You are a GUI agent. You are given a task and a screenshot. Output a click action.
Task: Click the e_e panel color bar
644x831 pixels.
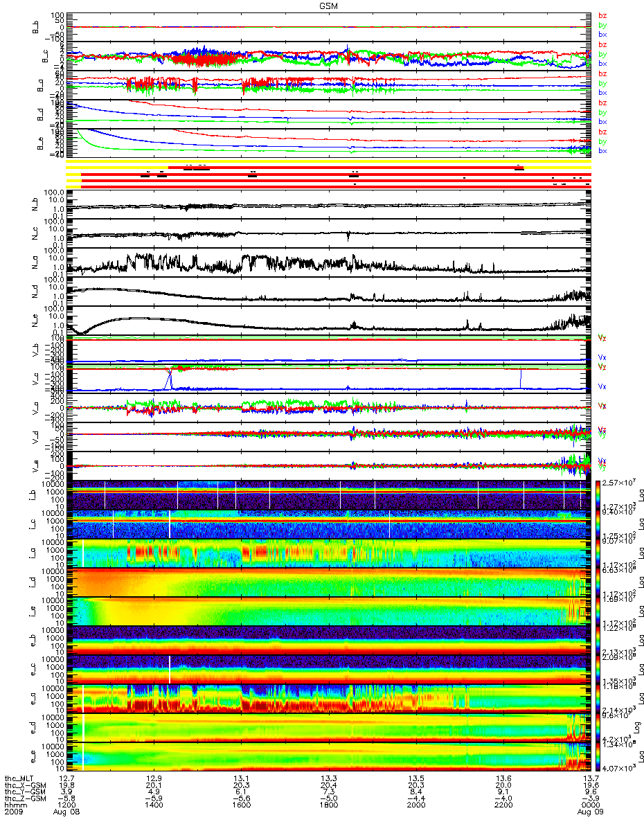pyautogui.click(x=599, y=756)
